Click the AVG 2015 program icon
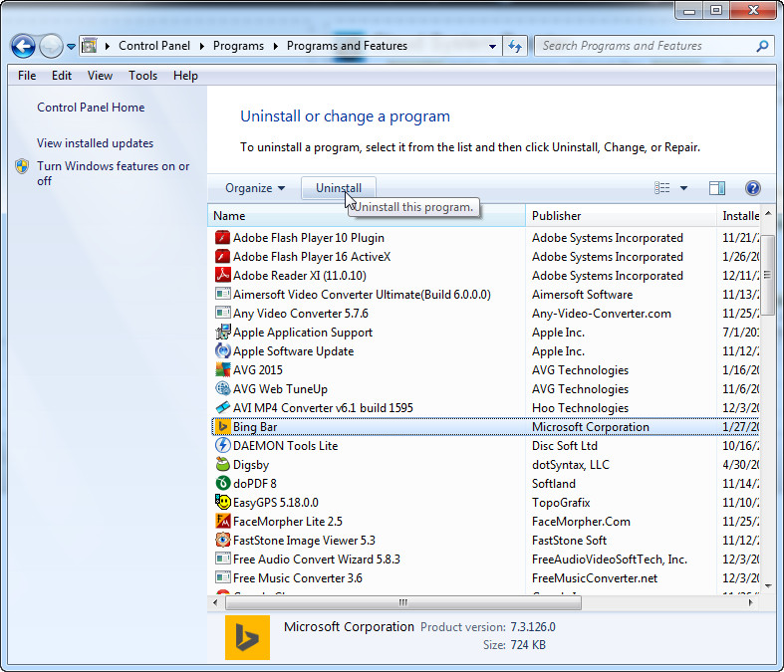 [222, 369]
